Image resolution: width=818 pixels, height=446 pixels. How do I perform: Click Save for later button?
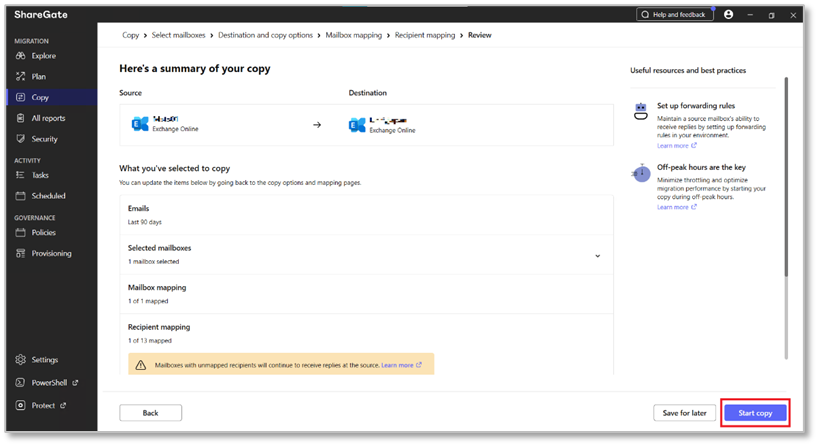(684, 413)
